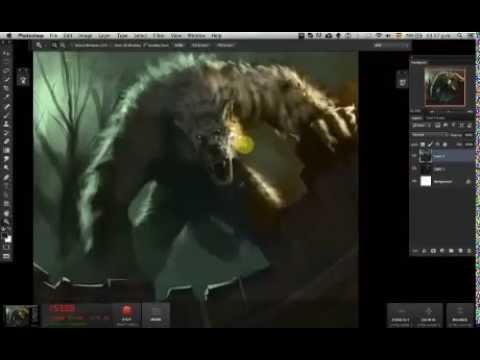
Task: Toggle the Scrubby Zoom checkbox
Action: [x=156, y=45]
